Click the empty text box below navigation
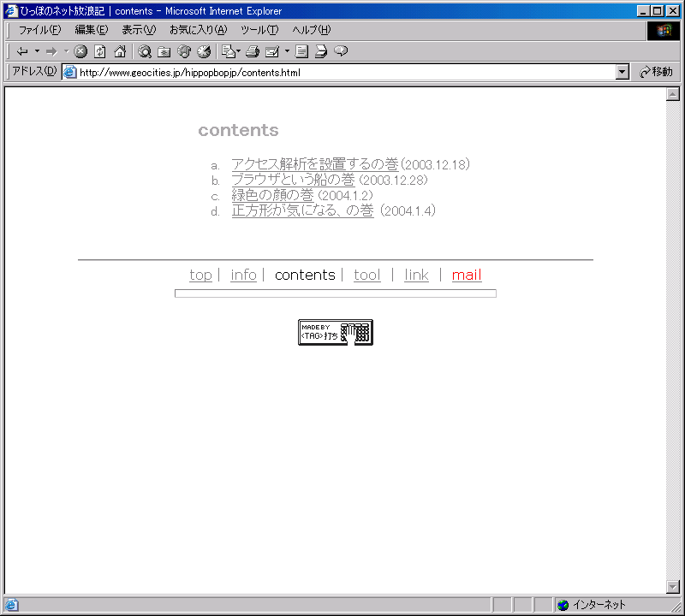685x616 pixels. (336, 293)
